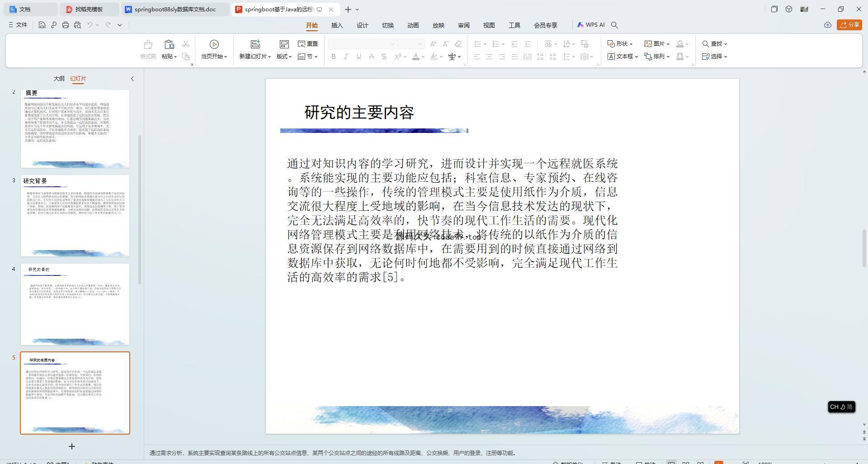The width and height of the screenshot is (868, 464).
Task: Click the increase indent icon
Action: 527,44
